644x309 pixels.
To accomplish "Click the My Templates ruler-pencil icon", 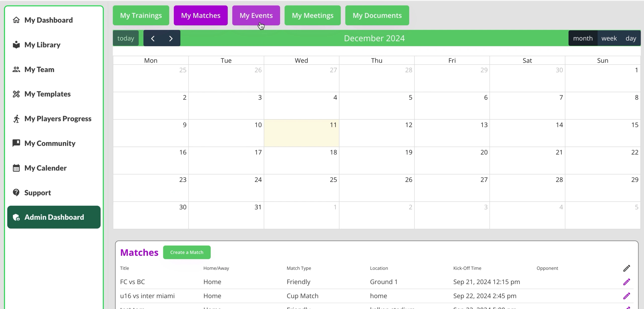I will click(16, 94).
